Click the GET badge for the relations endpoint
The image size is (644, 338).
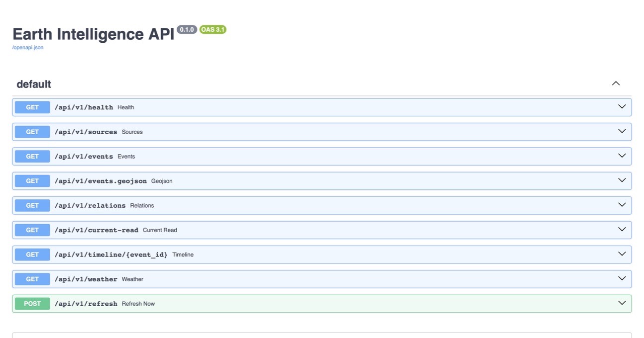[x=32, y=205]
